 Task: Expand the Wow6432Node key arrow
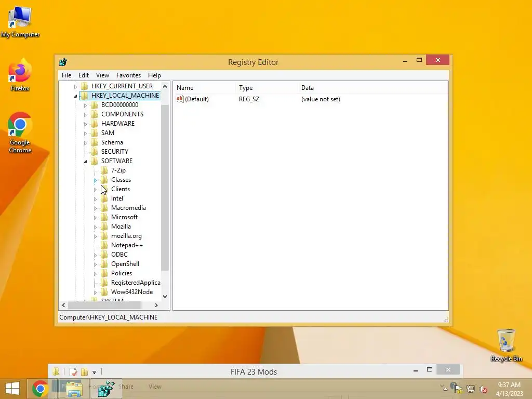pyautogui.click(x=96, y=292)
